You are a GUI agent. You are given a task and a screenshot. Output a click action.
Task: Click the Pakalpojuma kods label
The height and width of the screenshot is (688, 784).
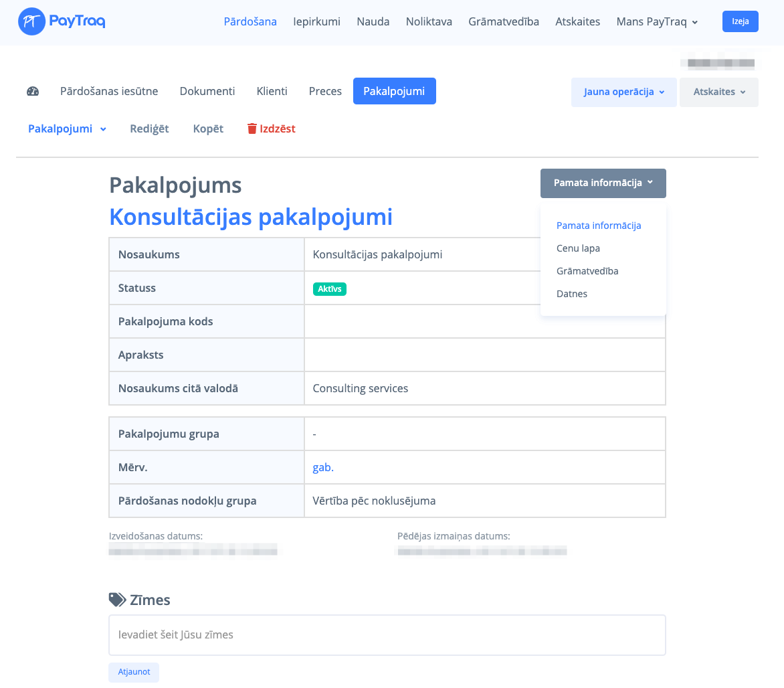165,321
